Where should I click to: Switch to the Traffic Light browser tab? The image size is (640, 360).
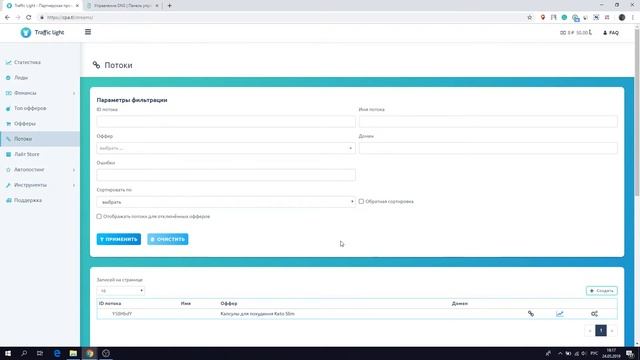(42, 6)
